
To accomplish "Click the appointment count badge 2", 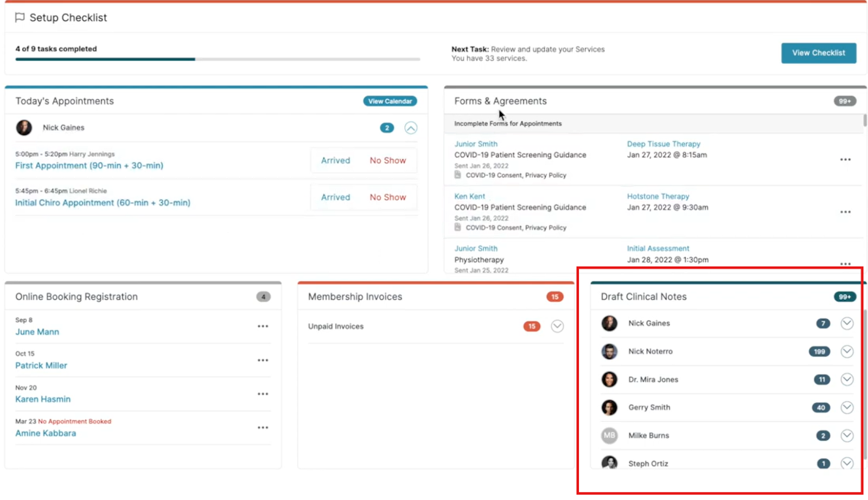I will pyautogui.click(x=386, y=128).
